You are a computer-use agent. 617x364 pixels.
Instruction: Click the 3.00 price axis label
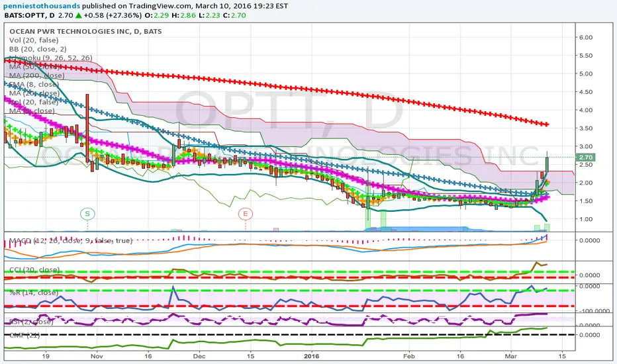(585, 146)
